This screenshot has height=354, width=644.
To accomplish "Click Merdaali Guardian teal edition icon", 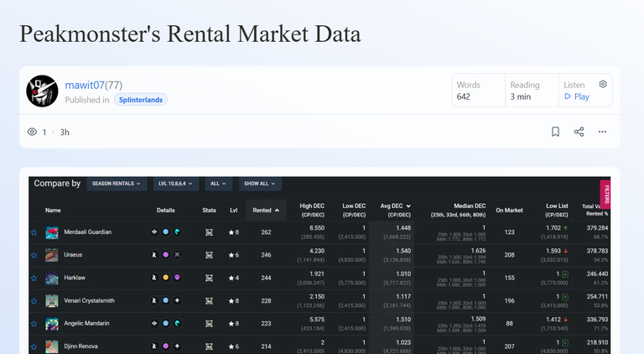I will click(x=177, y=232).
